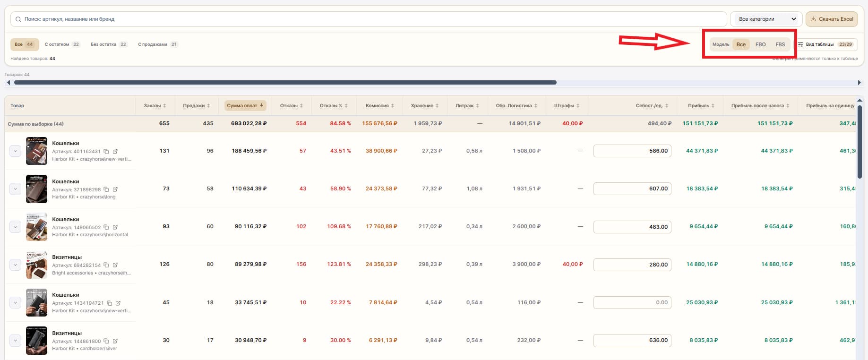Switch to С продажами tab
The height and width of the screenshot is (360, 868).
coord(158,44)
